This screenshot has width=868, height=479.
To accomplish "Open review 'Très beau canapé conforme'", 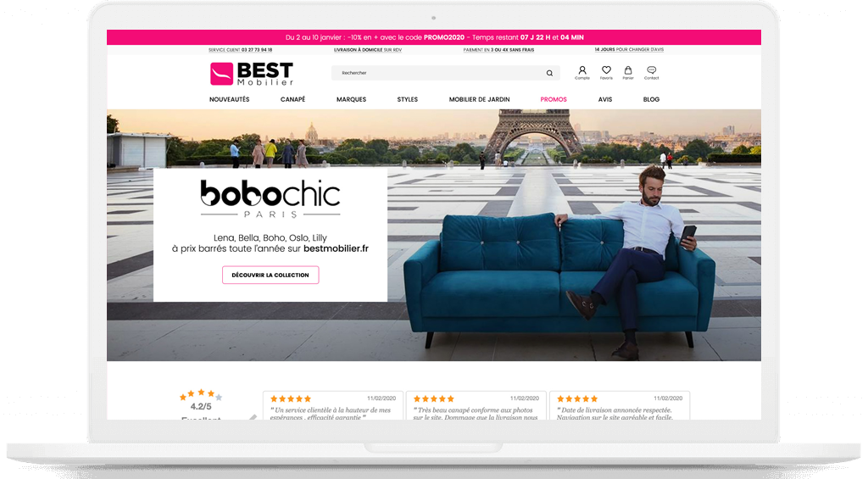I will coord(476,405).
